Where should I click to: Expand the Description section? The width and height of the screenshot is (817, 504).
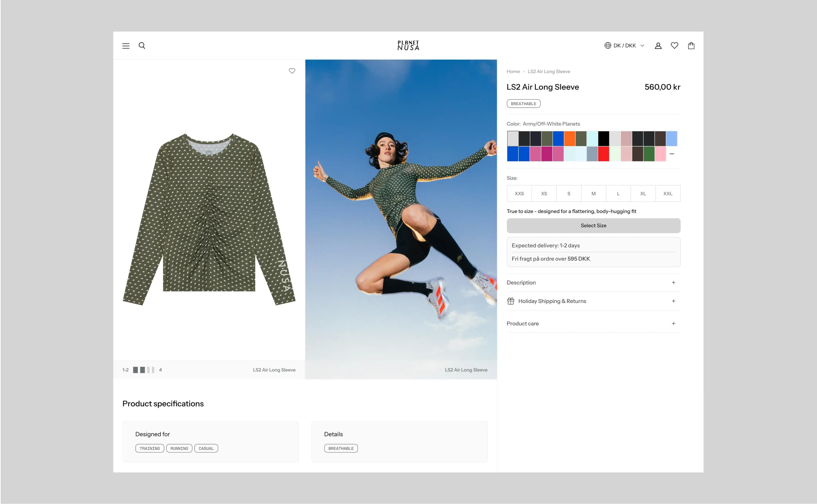click(x=593, y=283)
